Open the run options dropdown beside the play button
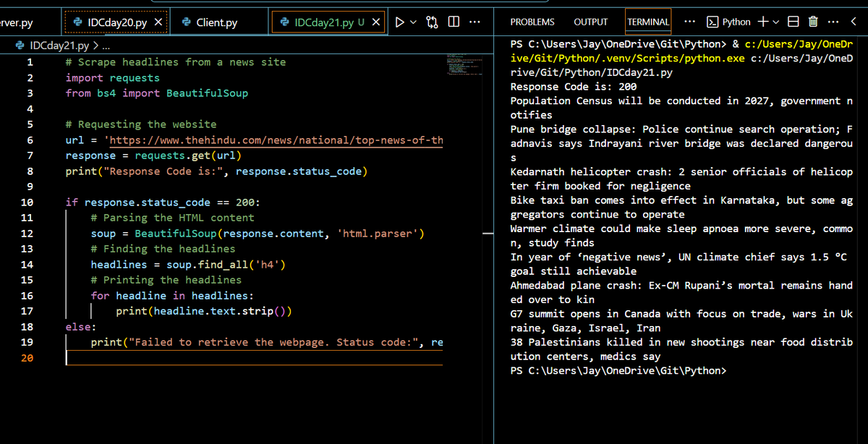The height and width of the screenshot is (444, 868). coord(414,22)
